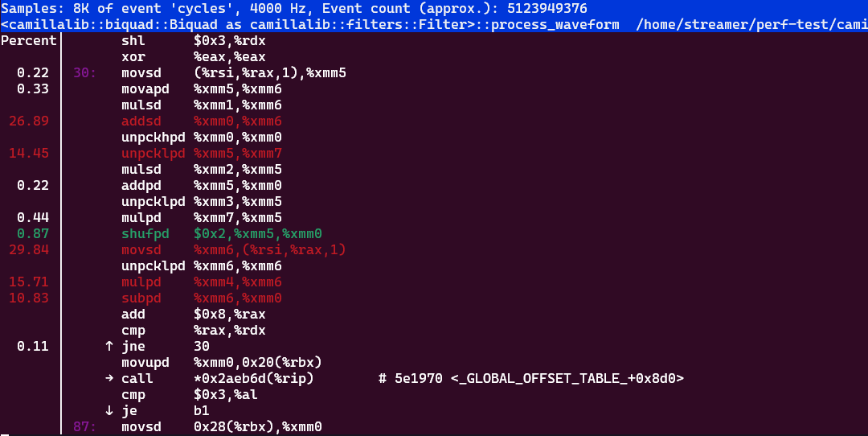Select the jump label 87:
The width and height of the screenshot is (868, 436).
[84, 426]
